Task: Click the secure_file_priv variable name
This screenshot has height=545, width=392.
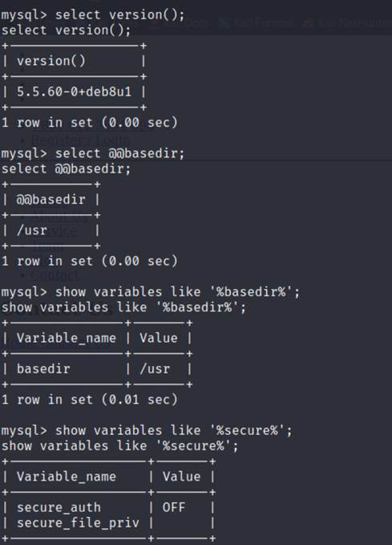Action: click(78, 523)
